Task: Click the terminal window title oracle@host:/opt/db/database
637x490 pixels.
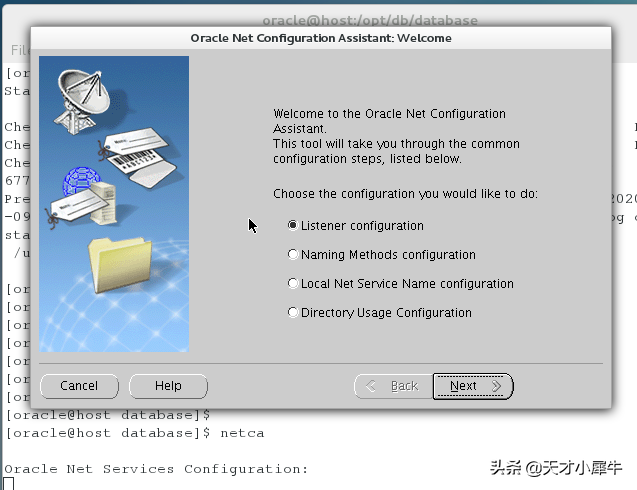Action: (x=370, y=20)
